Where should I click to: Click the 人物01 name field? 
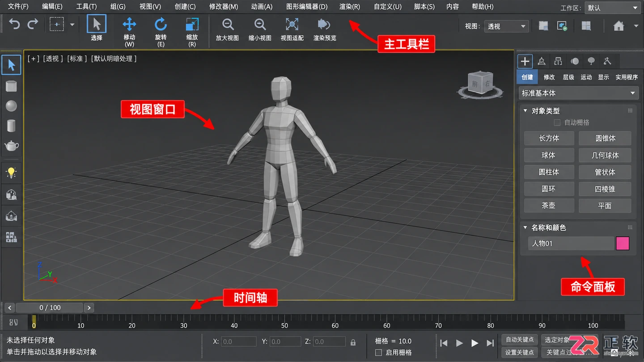click(x=571, y=244)
